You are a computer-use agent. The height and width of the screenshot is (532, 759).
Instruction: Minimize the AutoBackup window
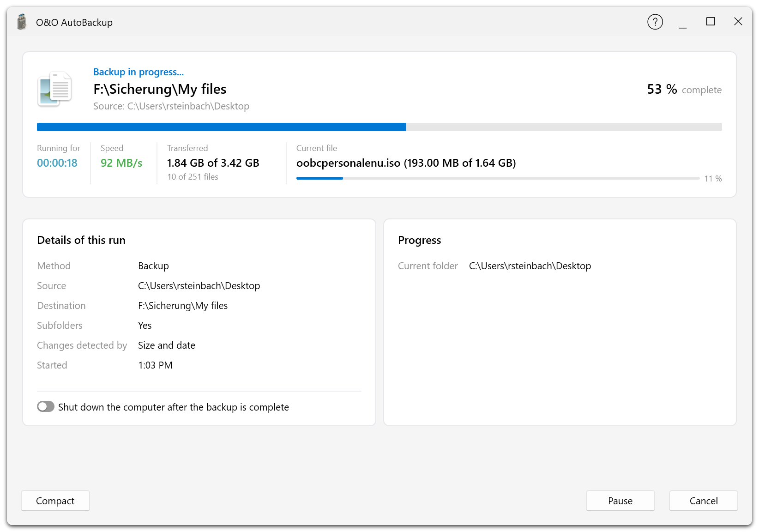point(682,22)
